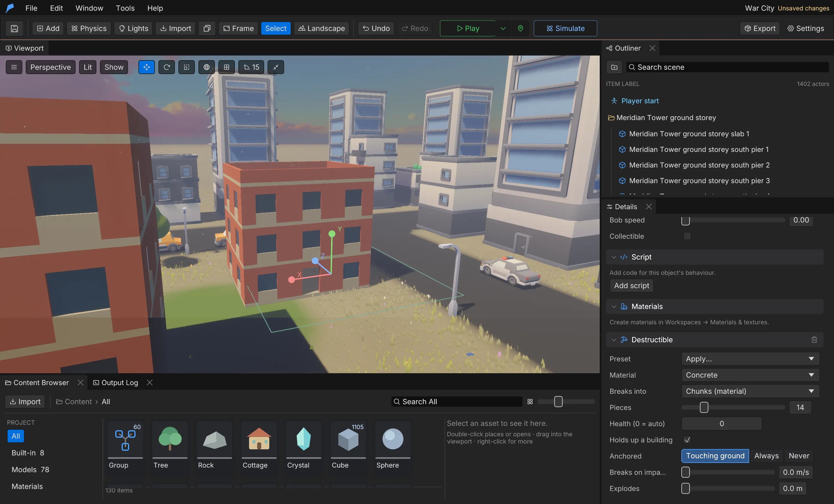Switch to the Output Log tab
834x504 pixels.
click(116, 382)
